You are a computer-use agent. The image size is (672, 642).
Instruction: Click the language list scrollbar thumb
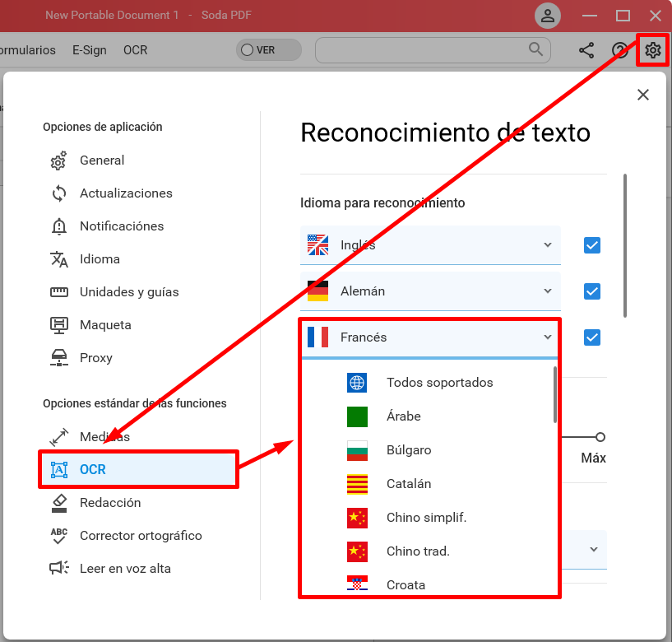pyautogui.click(x=555, y=394)
